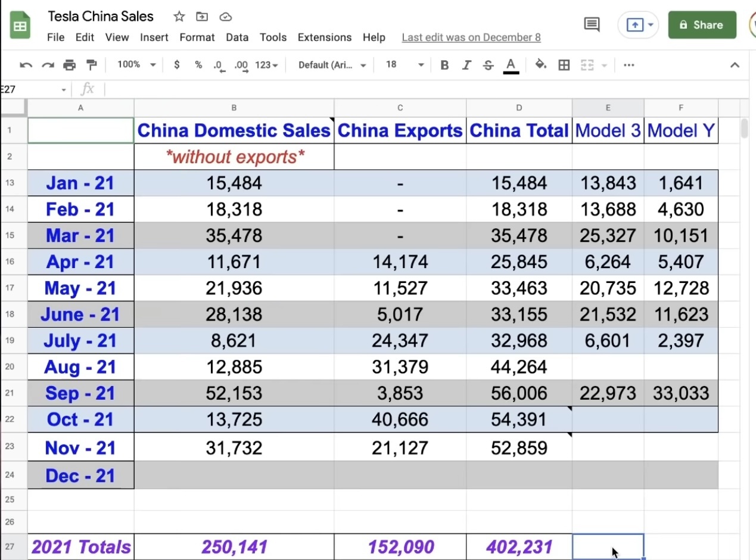The height and width of the screenshot is (560, 756).
Task: Toggle bold formatting
Action: (444, 65)
